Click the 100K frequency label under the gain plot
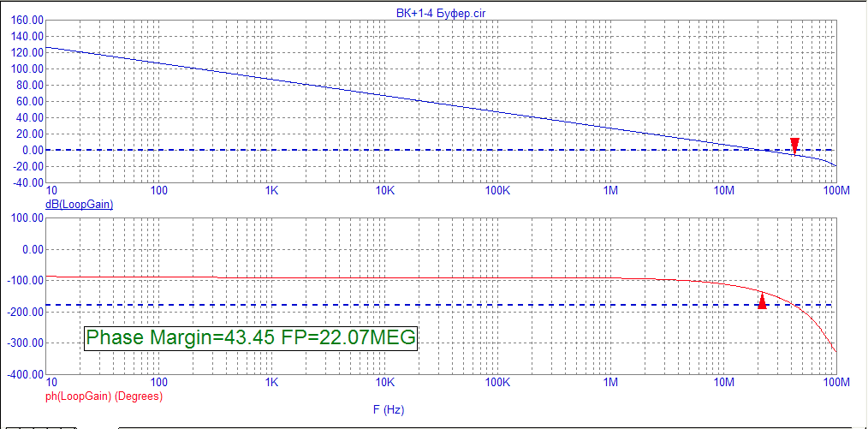868x429 pixels. coord(497,191)
